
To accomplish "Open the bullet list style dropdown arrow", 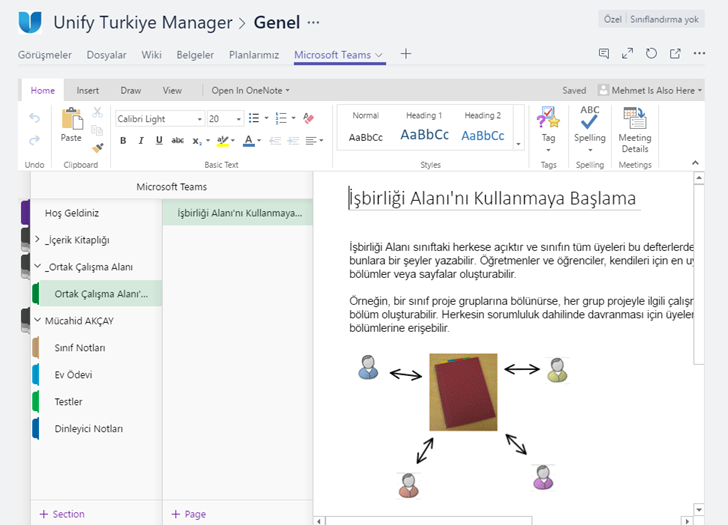I will (266, 118).
